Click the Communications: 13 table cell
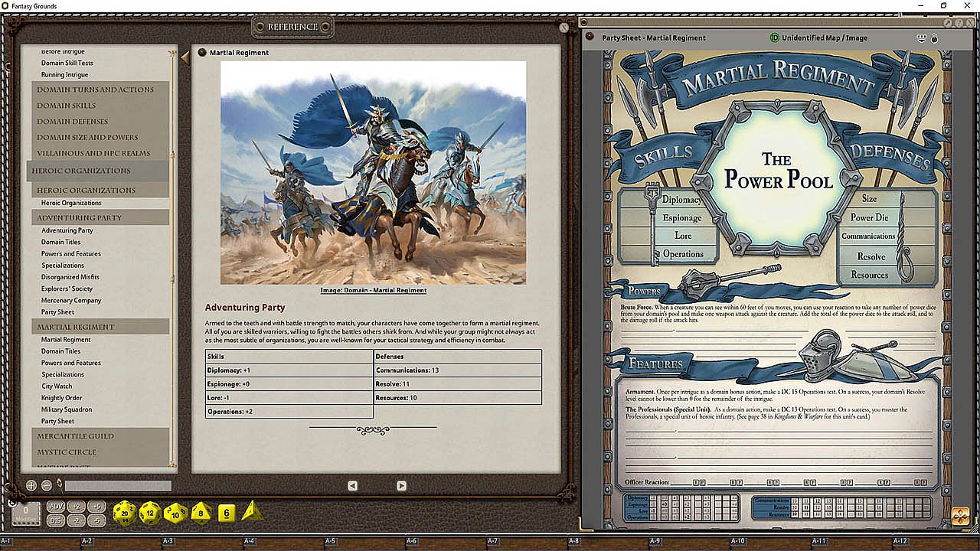Viewport: 980px width, 551px height. coord(458,370)
